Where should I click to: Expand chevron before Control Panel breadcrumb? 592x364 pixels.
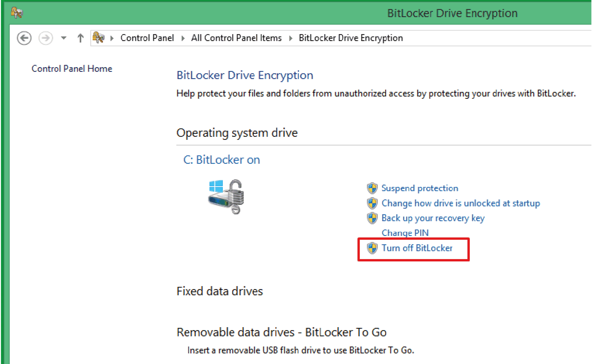click(112, 38)
